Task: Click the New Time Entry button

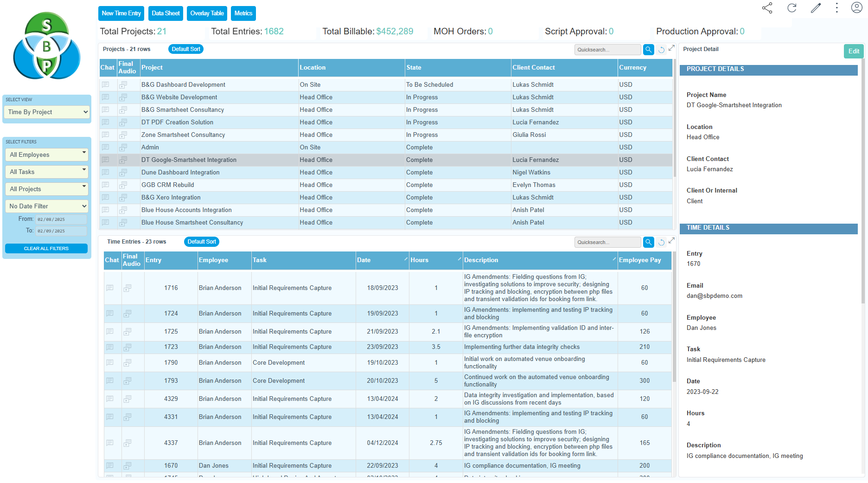Action: click(x=121, y=13)
